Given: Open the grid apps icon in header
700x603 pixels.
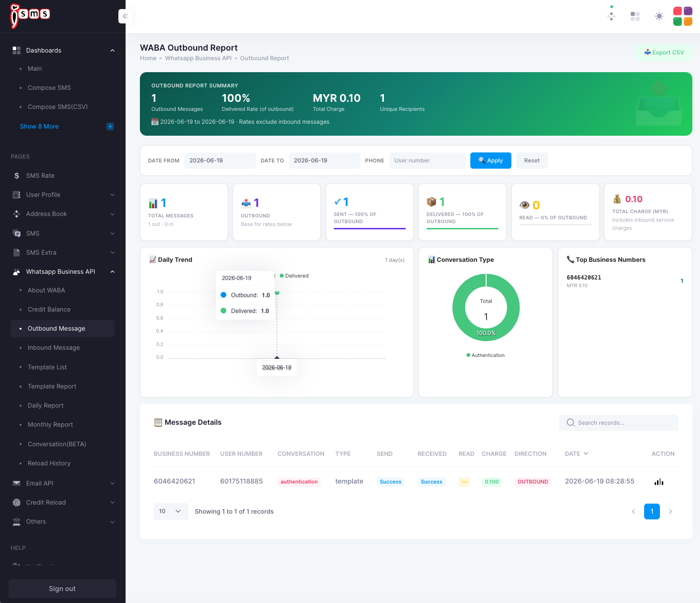Looking at the screenshot, I should pyautogui.click(x=635, y=16).
